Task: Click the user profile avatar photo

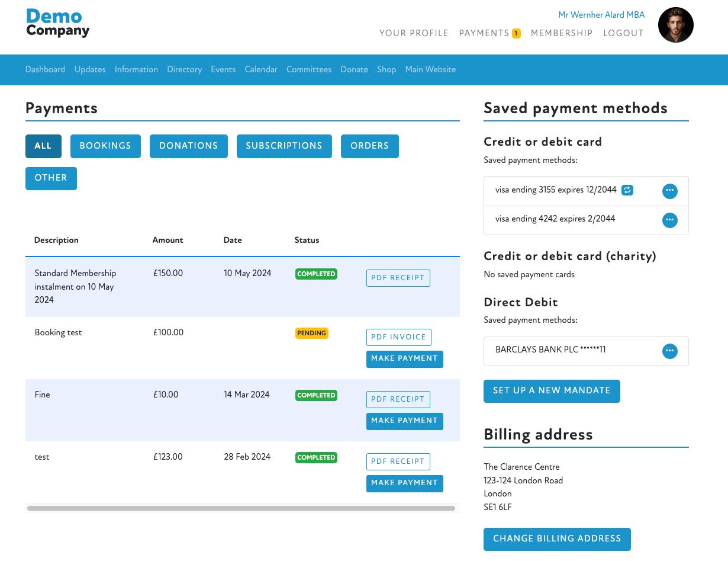Action: pos(675,25)
